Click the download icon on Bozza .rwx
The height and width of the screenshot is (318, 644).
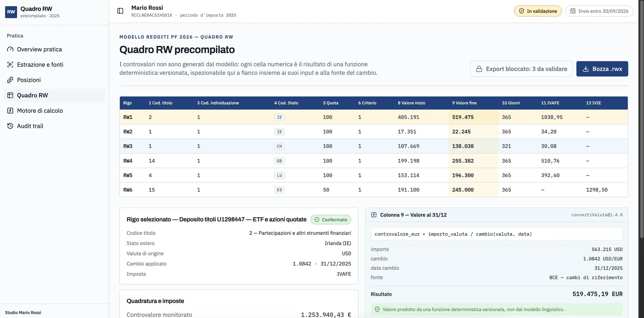(586, 69)
